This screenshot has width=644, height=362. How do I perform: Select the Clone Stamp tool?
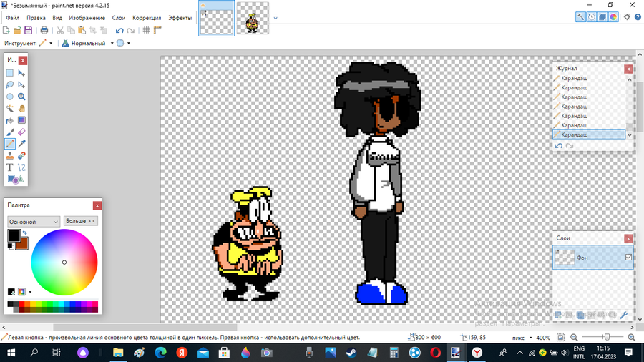(x=10, y=155)
